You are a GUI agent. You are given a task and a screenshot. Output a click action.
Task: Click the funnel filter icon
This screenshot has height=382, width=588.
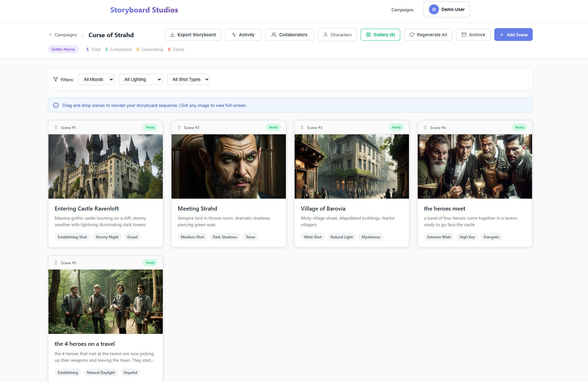click(x=56, y=79)
